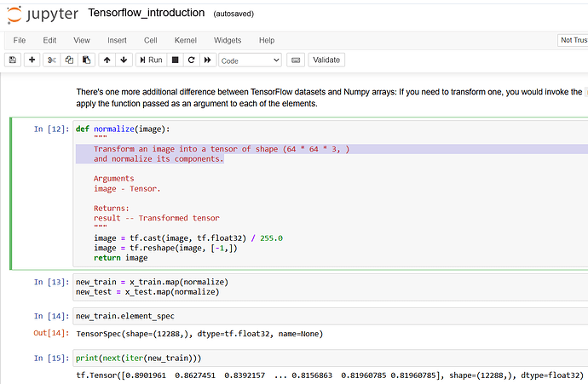Click the Out[14] output prompt
The width and height of the screenshot is (588, 384).
(x=51, y=333)
